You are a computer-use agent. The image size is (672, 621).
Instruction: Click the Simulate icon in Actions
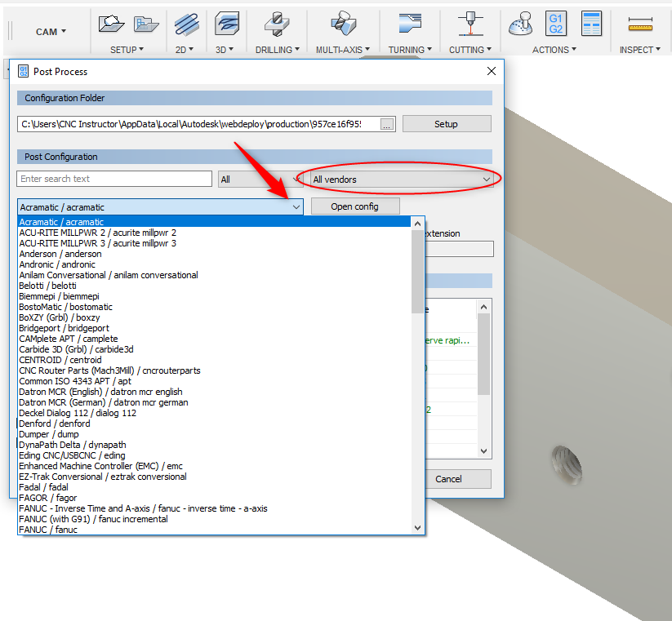pos(521,24)
